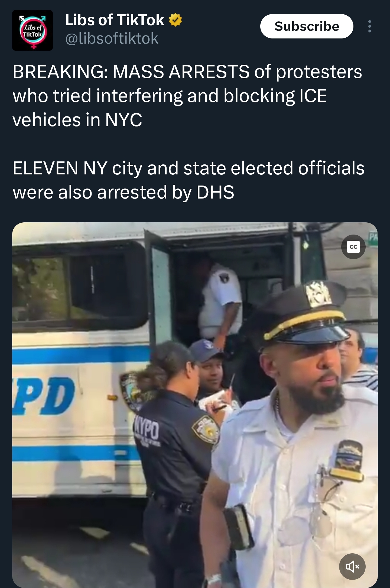
Task: Select the BREAKING: MASS ARRESTS paragraph
Action: pos(187,96)
